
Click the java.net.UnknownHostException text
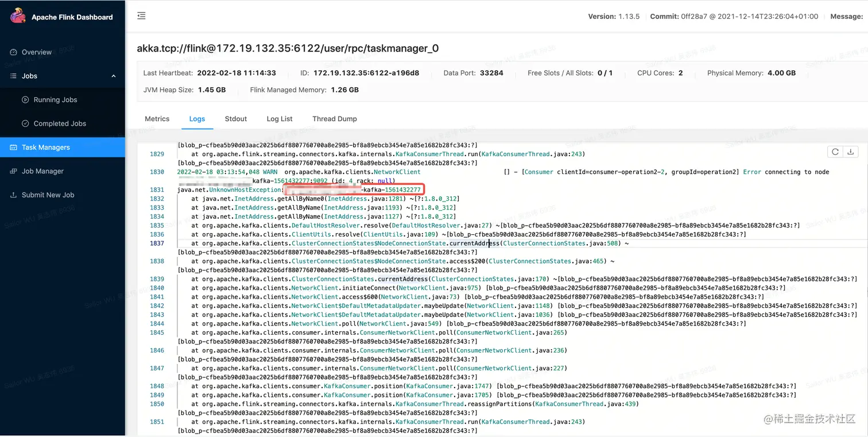(230, 190)
